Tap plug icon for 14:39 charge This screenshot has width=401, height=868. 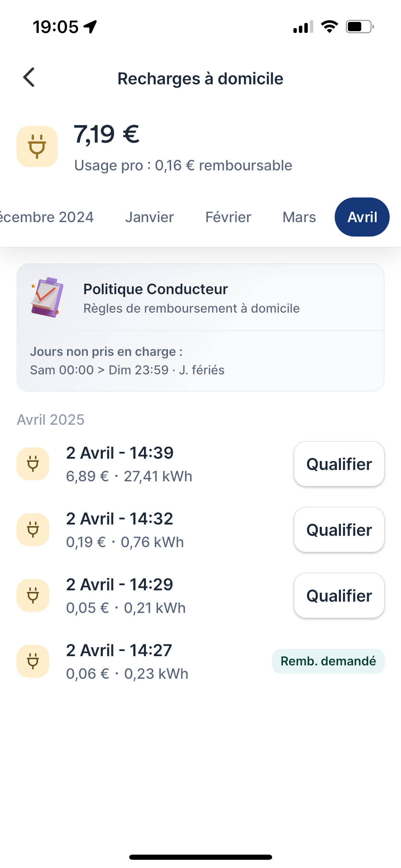[33, 464]
